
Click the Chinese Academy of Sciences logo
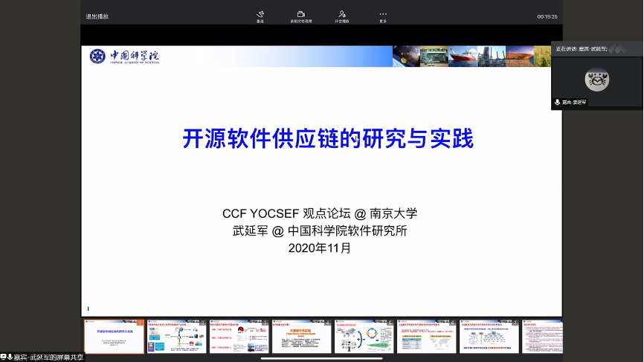[124, 56]
